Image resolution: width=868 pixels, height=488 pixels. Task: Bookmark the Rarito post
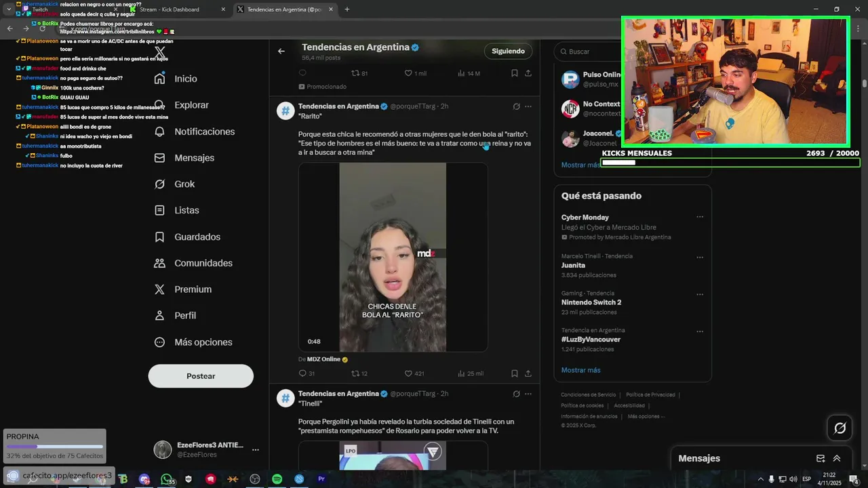coord(515,373)
